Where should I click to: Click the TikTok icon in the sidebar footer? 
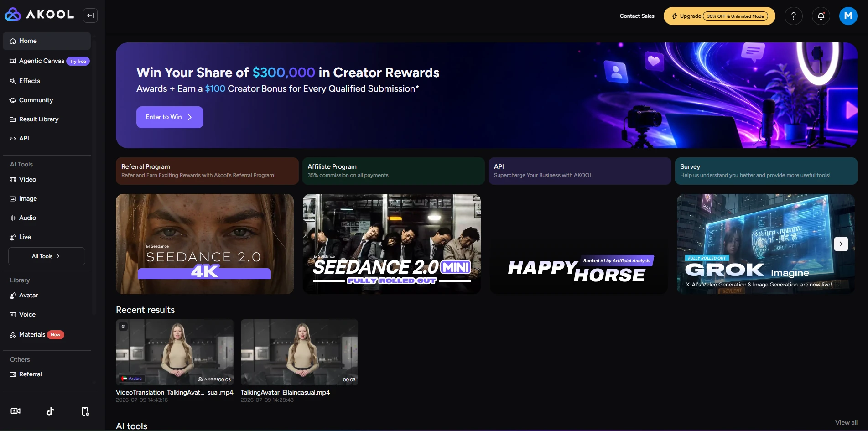point(50,411)
